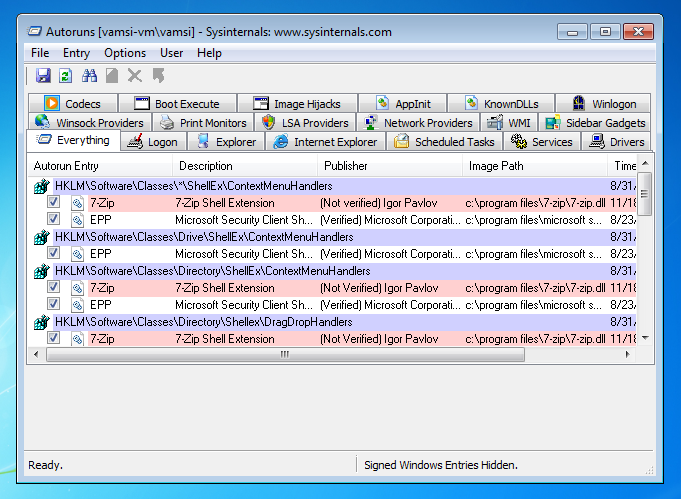Click file icon of EPP under Directory\ShellEx\ContextMenuHandlers
The width and height of the screenshot is (681, 499).
(77, 305)
